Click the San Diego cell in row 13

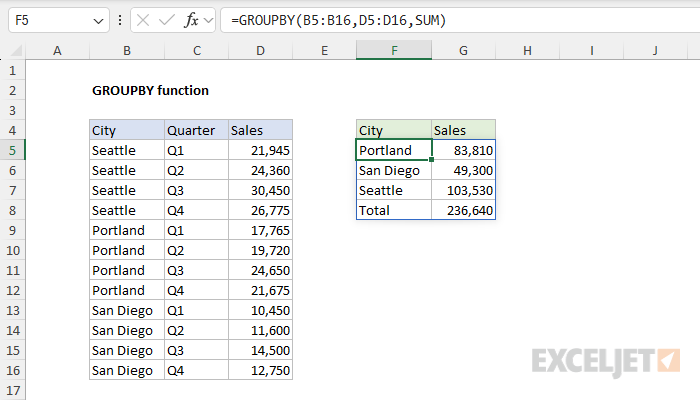point(127,310)
